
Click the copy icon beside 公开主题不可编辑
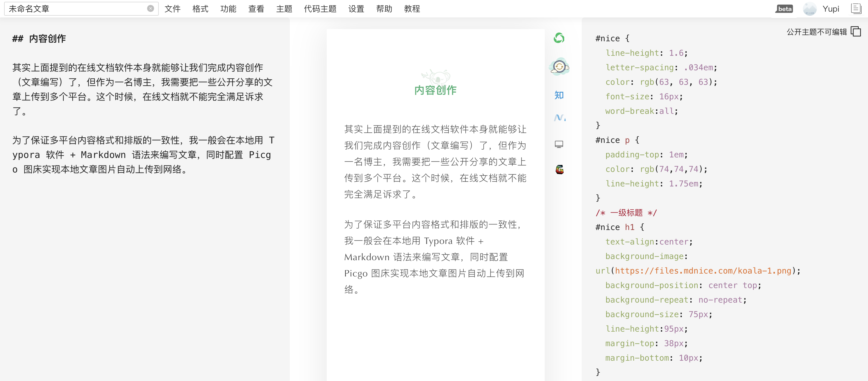[856, 32]
